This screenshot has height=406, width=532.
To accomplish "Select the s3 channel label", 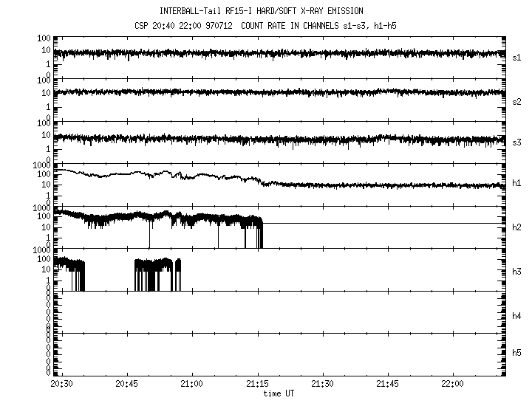I will [x=517, y=142].
